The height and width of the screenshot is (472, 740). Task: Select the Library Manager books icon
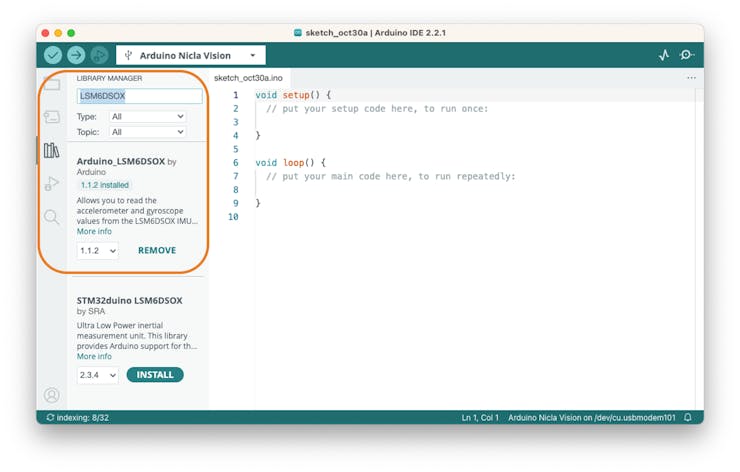click(52, 151)
